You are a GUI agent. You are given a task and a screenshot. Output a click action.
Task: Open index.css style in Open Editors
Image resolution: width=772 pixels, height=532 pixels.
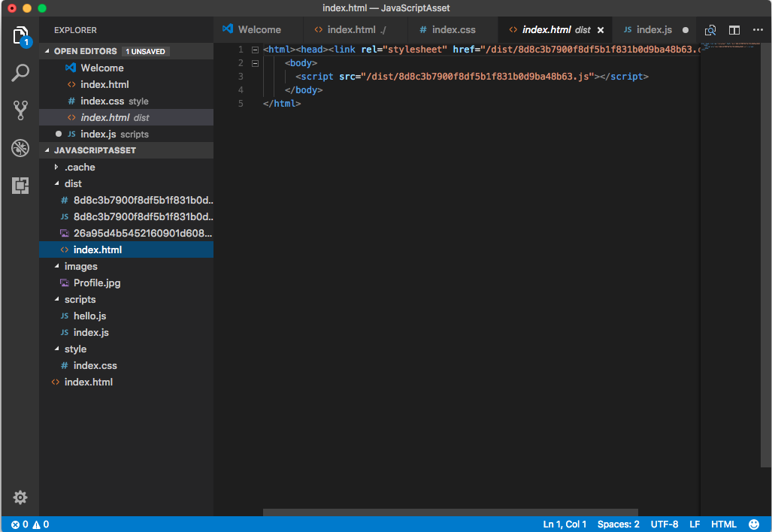(x=126, y=101)
